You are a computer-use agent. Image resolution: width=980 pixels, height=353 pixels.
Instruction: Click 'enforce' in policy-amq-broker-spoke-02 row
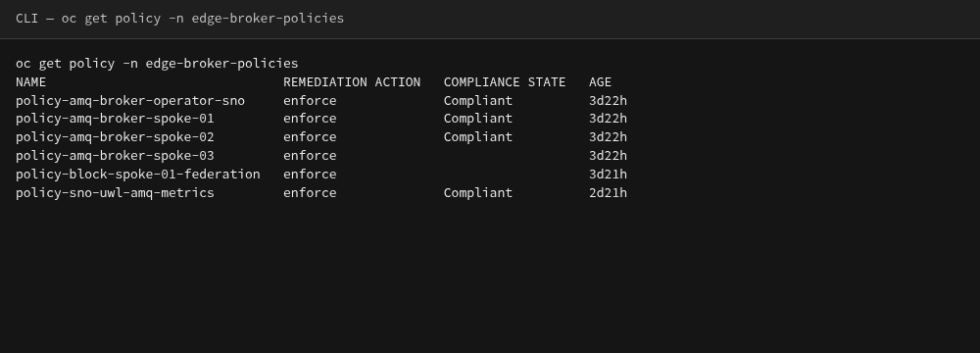(310, 137)
